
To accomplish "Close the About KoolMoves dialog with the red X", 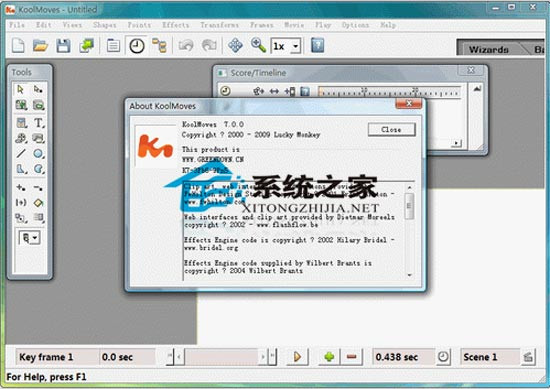I will (x=409, y=103).
